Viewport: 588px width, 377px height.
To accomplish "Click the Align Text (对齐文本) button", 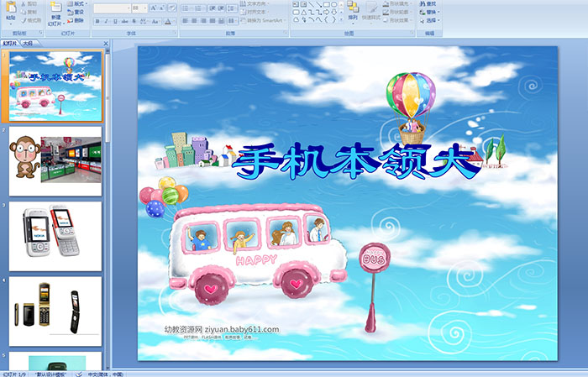I will coord(256,12).
